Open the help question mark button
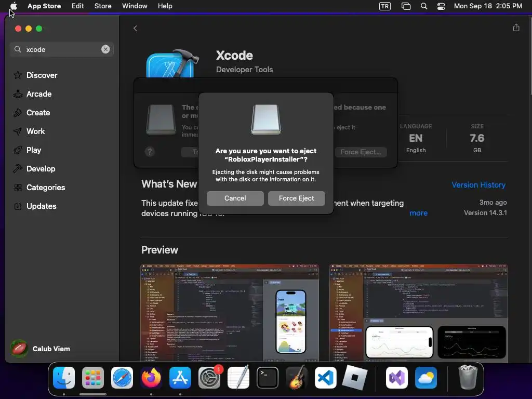The height and width of the screenshot is (399, 532). pos(150,152)
